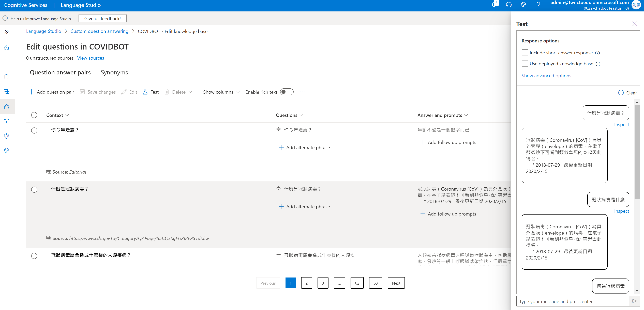Click info icon in improve banner
This screenshot has width=644, height=310.
[x=5, y=19]
